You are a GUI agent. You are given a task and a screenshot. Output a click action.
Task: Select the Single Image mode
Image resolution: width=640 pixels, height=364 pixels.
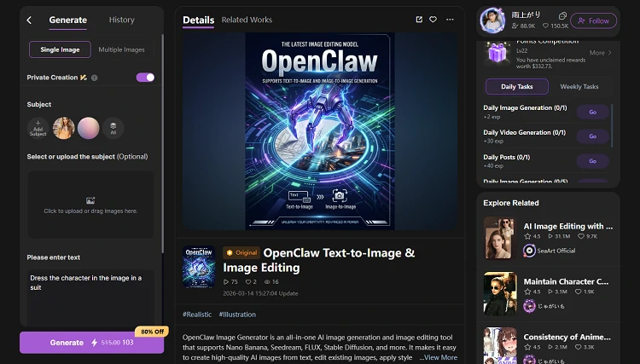(x=60, y=49)
